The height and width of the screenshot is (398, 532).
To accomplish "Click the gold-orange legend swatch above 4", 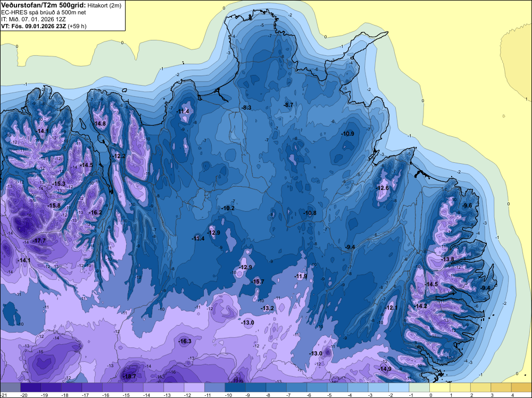I will pyautogui.click(x=521, y=387).
